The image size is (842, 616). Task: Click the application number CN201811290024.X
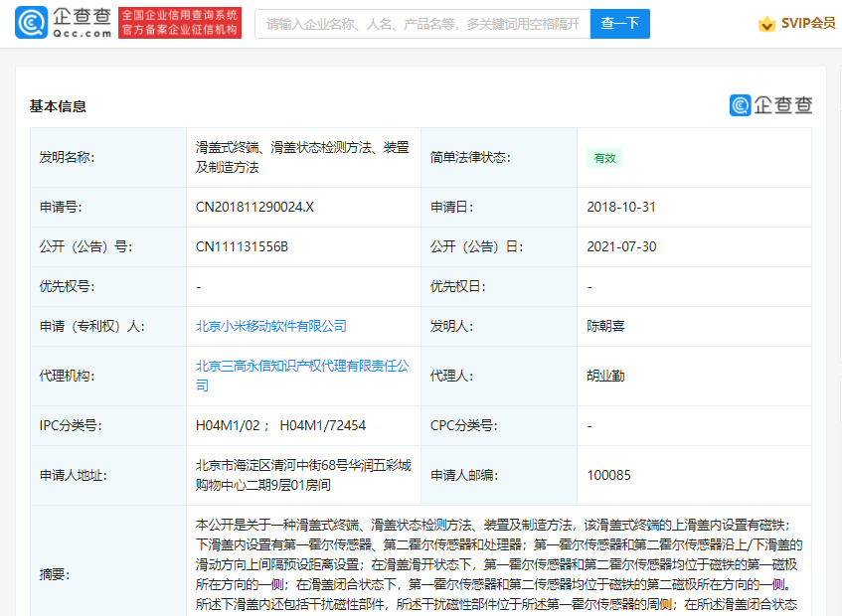click(254, 207)
